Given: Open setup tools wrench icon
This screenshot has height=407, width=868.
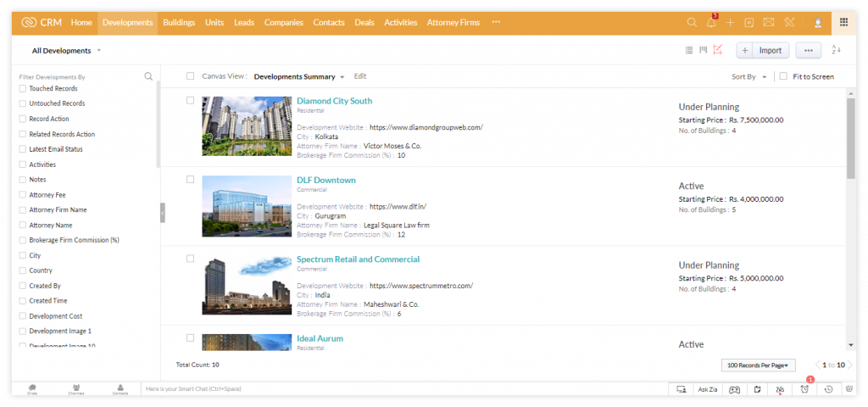Looking at the screenshot, I should coord(789,23).
